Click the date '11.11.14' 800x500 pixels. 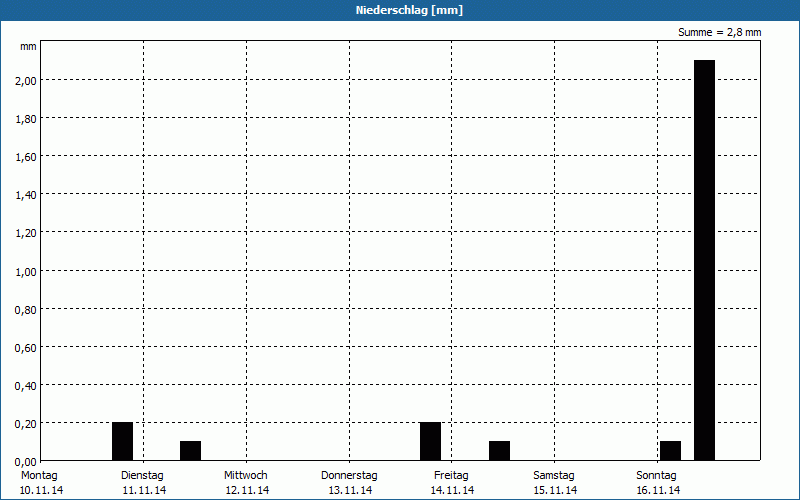click(144, 490)
